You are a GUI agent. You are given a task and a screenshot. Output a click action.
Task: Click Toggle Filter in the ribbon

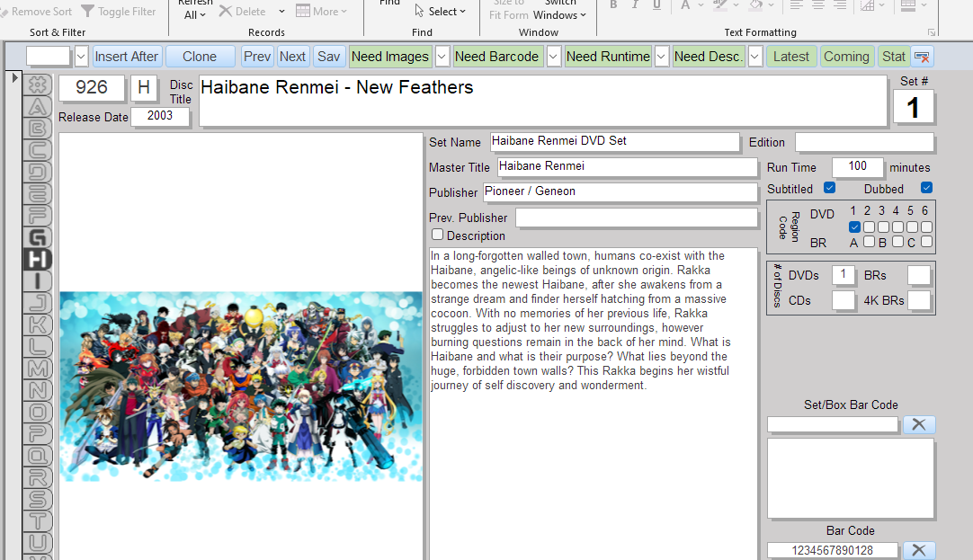coord(119,11)
